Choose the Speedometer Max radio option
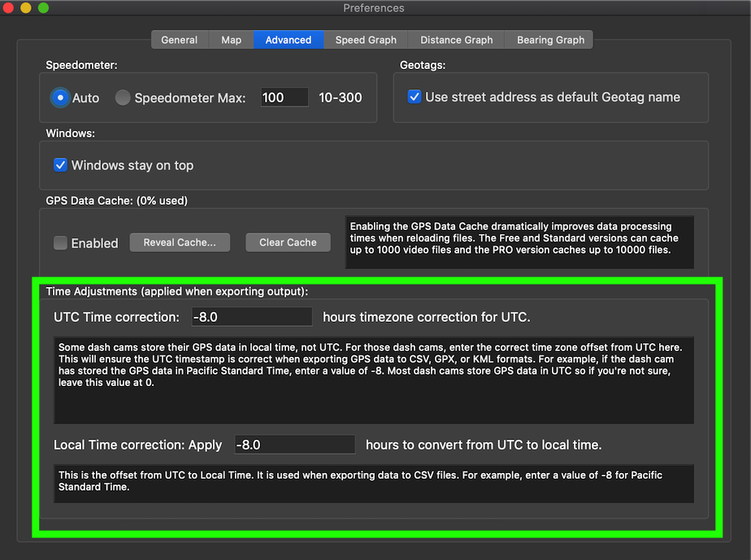This screenshot has height=560, width=751. [x=123, y=98]
